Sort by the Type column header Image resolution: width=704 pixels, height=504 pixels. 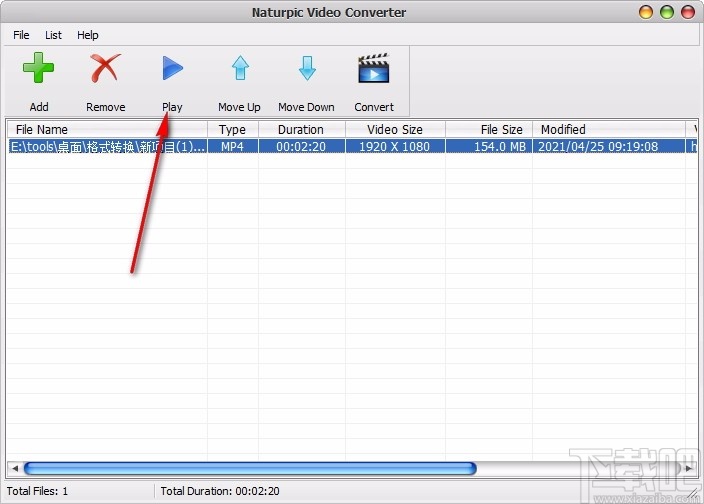tap(233, 130)
